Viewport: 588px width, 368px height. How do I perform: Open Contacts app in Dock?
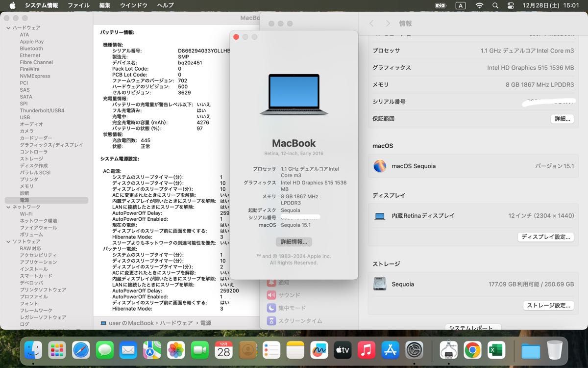click(247, 350)
